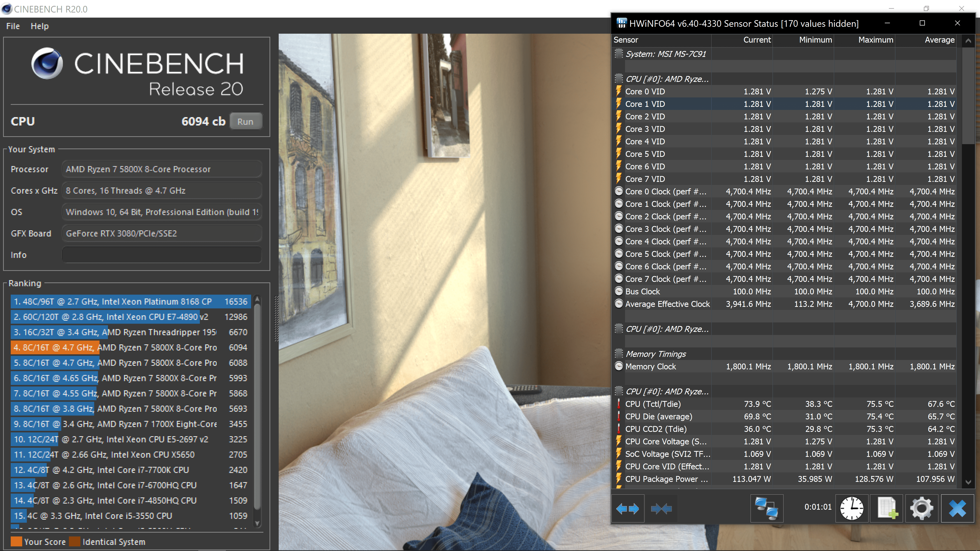Click the Cinebench logo in the title bar
The height and width of the screenshot is (551, 980).
click(x=6, y=9)
